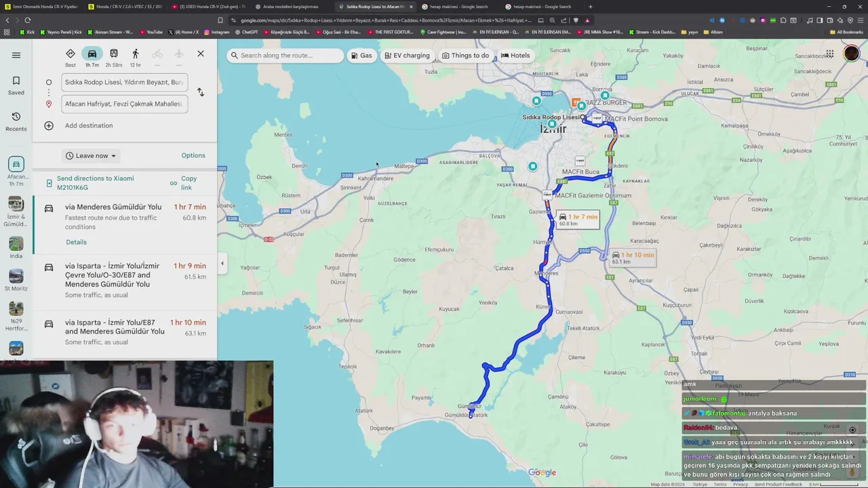Close the Sıdıka Rodop Lisesi tab
This screenshot has width=868, height=488.
[411, 7]
